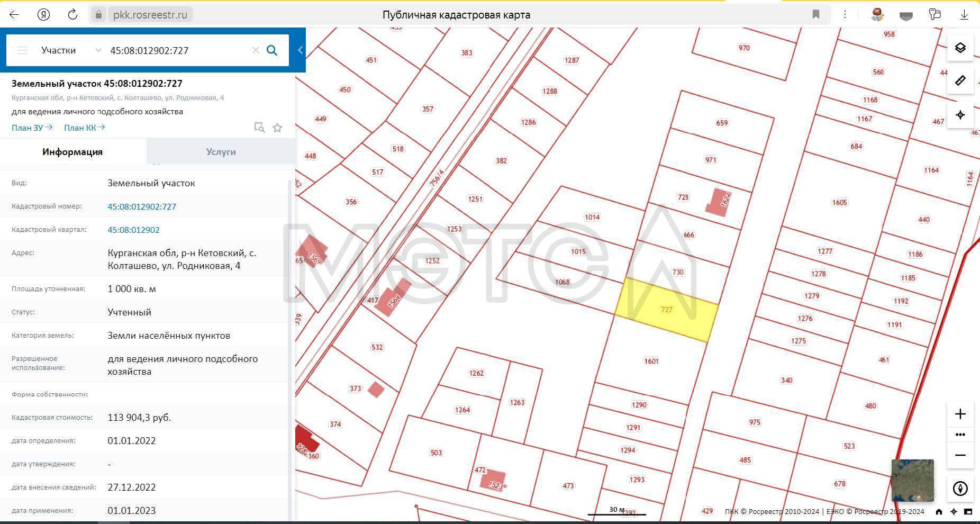Zoom out of the cadastral map

960,455
